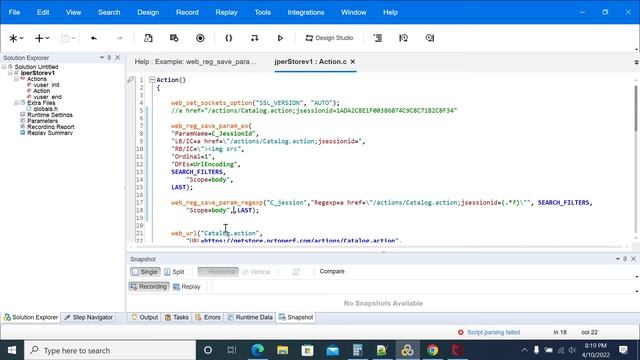The image size is (640, 360).
Task: Toggle Horizontal snapshot layout
Action: point(218,272)
